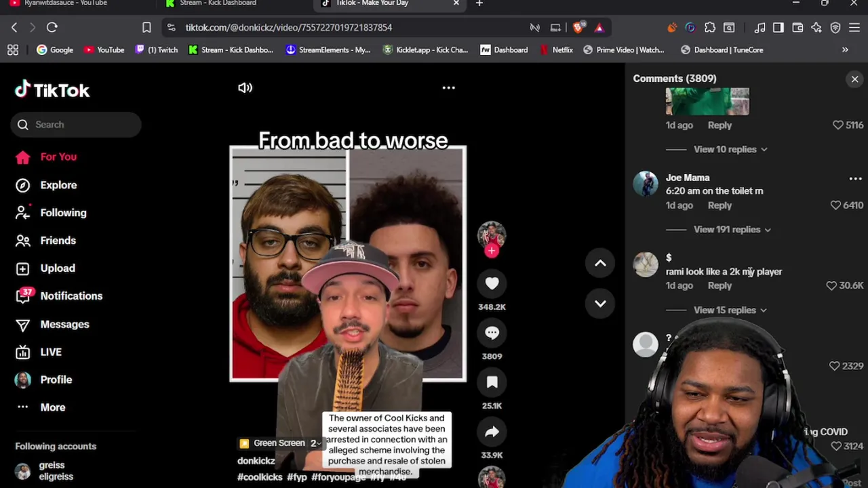Expand View 15 replies

[x=730, y=310]
